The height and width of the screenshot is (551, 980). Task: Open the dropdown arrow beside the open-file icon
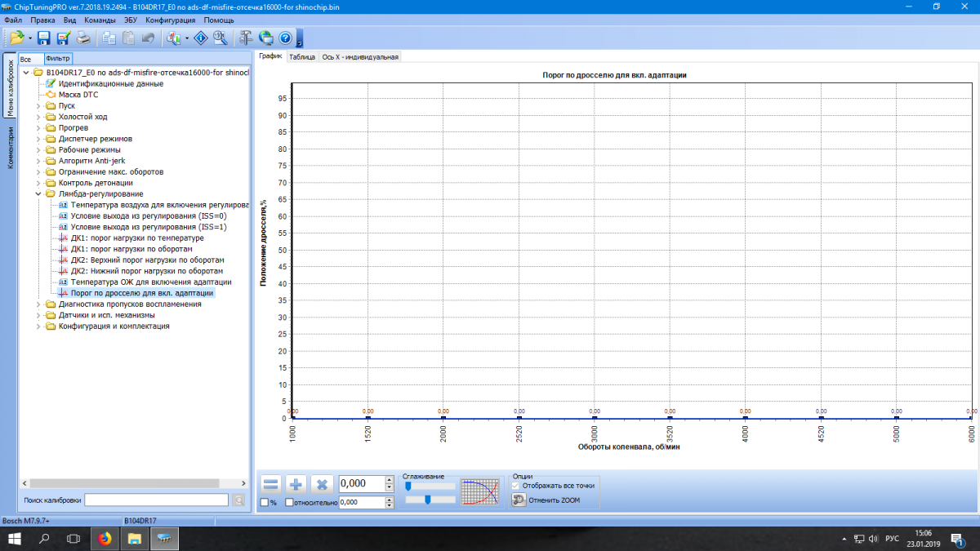(30, 38)
